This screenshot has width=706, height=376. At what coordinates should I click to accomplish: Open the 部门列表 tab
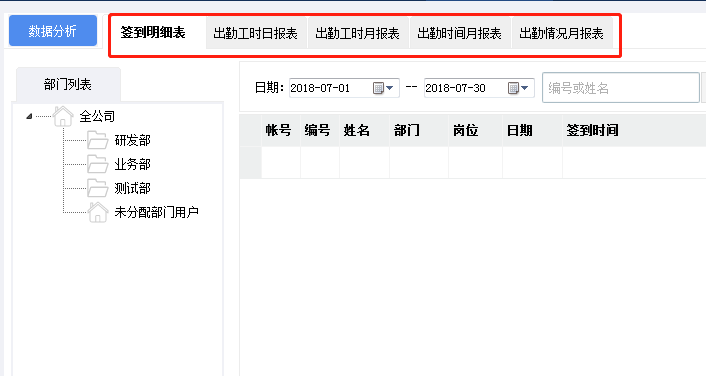68,85
